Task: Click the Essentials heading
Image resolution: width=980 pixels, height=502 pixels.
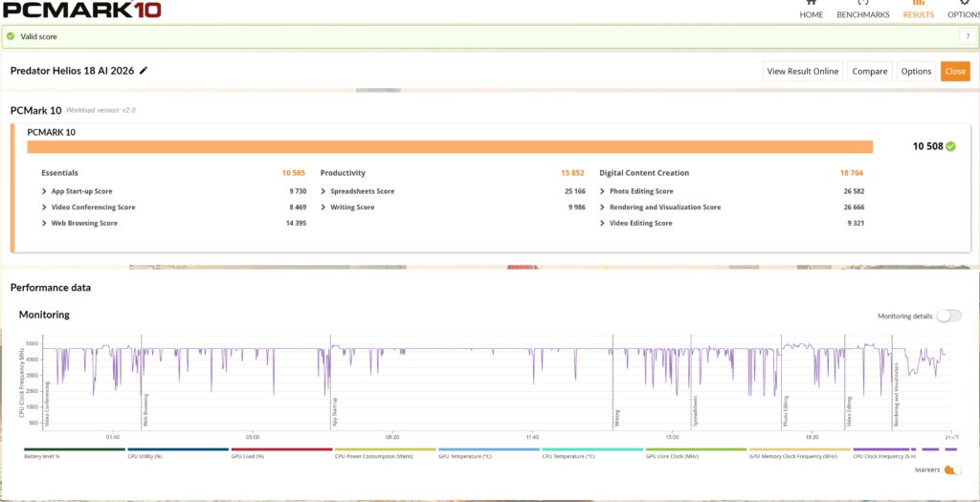Action: (x=60, y=173)
